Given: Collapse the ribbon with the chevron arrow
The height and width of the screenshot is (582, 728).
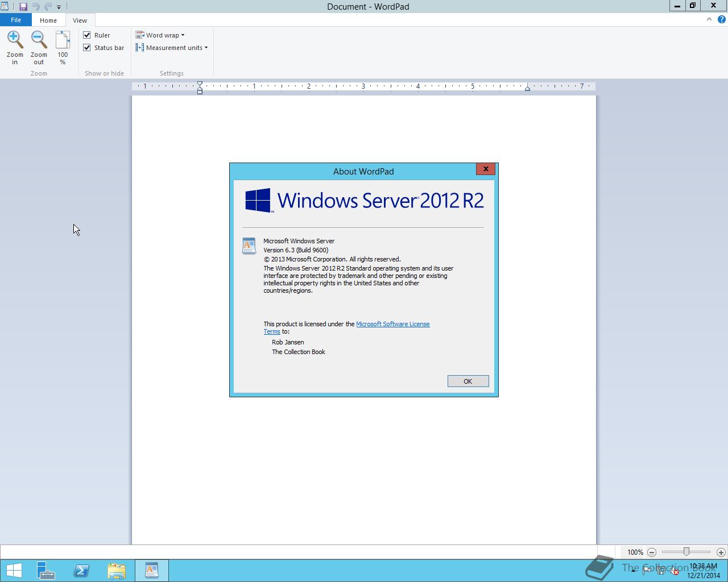Looking at the screenshot, I should [x=709, y=19].
